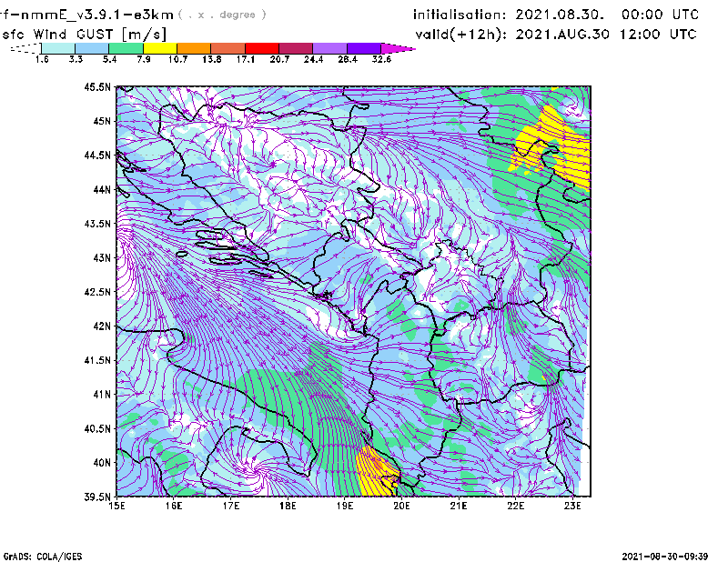Click the '40N' latitude label

pyautogui.click(x=102, y=463)
